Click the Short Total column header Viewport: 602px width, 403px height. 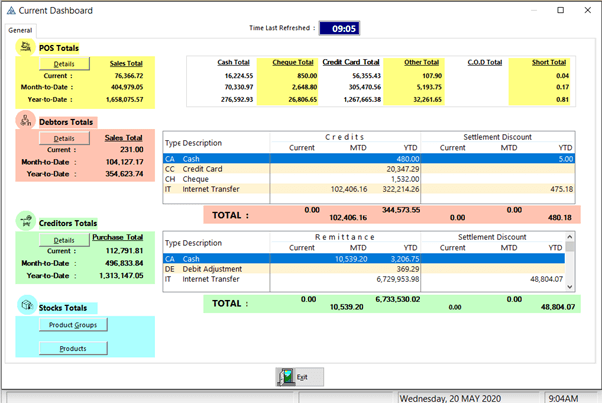(x=549, y=62)
